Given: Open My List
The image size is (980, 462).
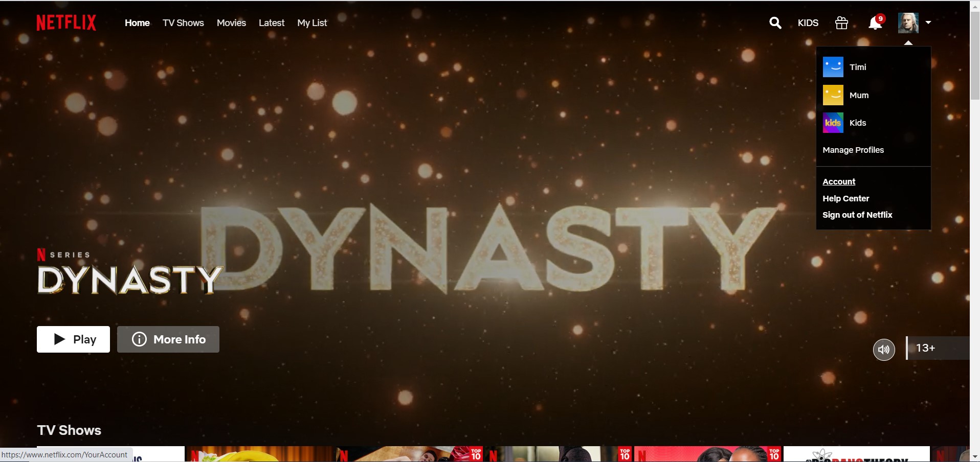Looking at the screenshot, I should coord(312,23).
